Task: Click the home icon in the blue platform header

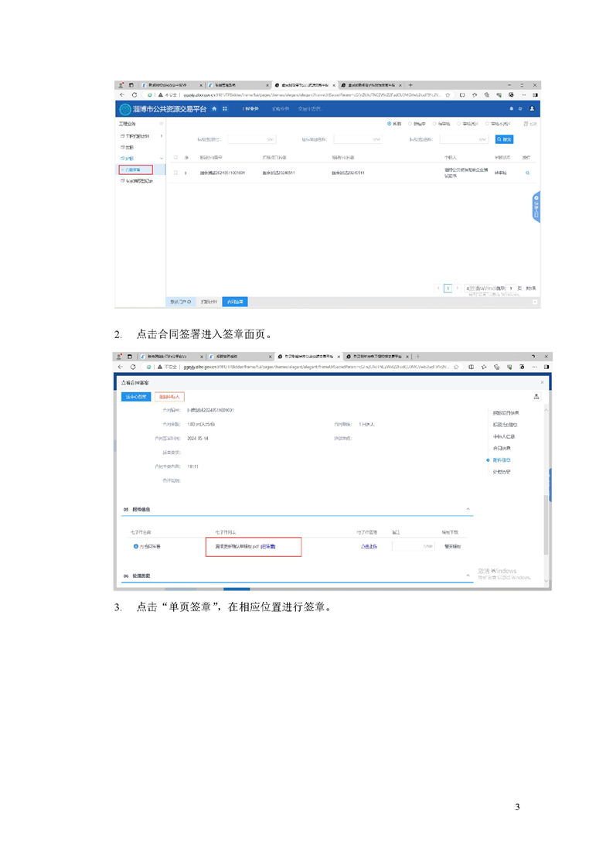Action: (x=214, y=109)
